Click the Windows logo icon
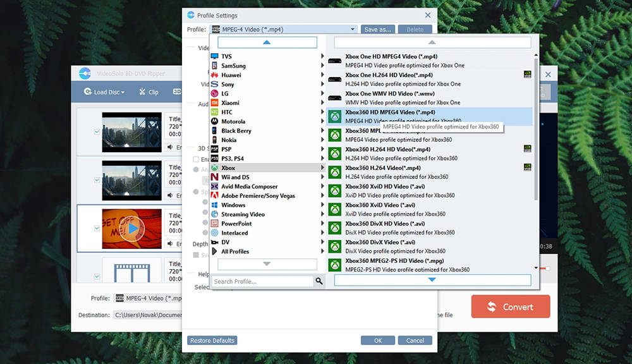This screenshot has height=364, width=632. tap(214, 205)
